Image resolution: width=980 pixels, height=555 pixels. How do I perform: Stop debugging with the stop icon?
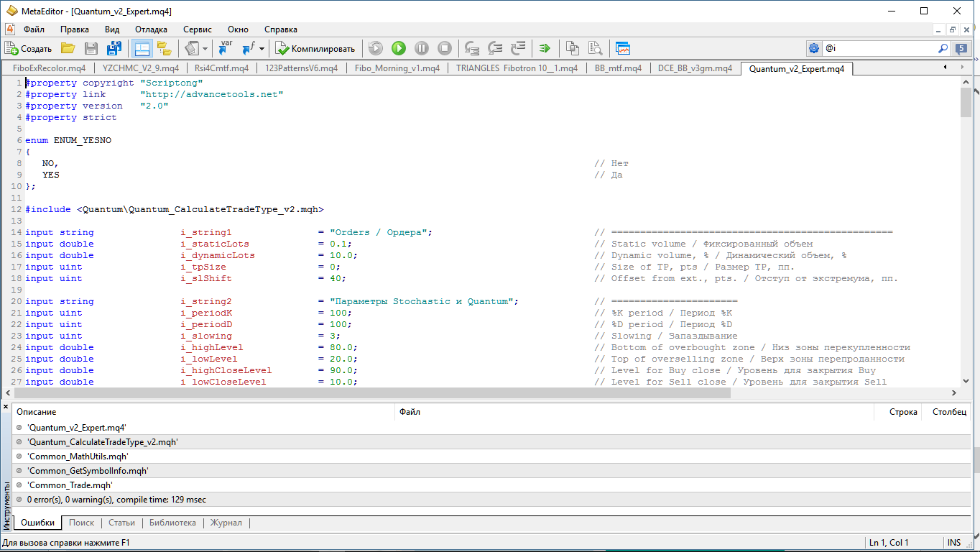coord(445,48)
